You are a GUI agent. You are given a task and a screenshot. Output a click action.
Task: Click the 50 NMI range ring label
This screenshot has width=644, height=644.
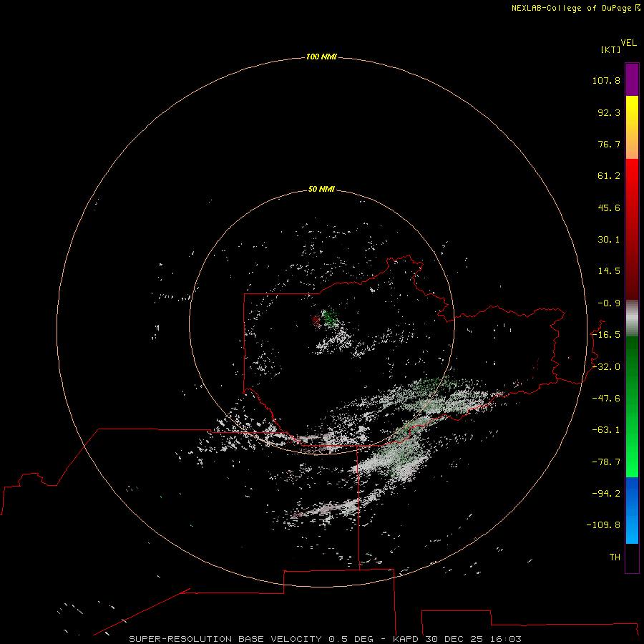click(321, 190)
